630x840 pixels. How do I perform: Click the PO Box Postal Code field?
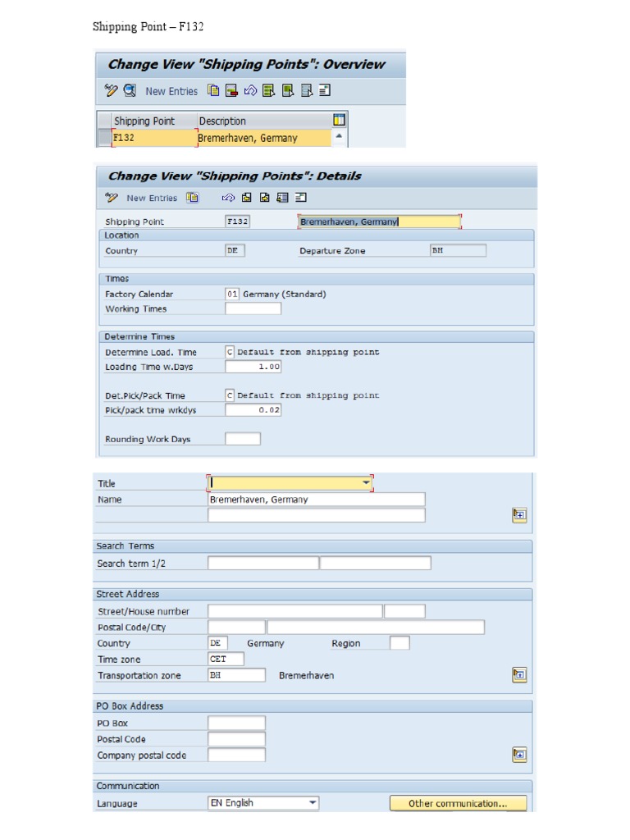pyautogui.click(x=236, y=739)
